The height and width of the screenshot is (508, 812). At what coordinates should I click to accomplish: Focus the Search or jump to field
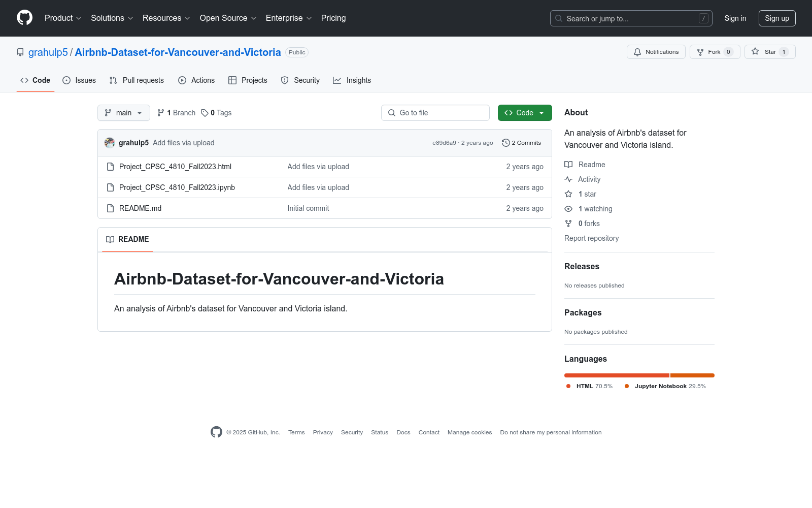(631, 18)
